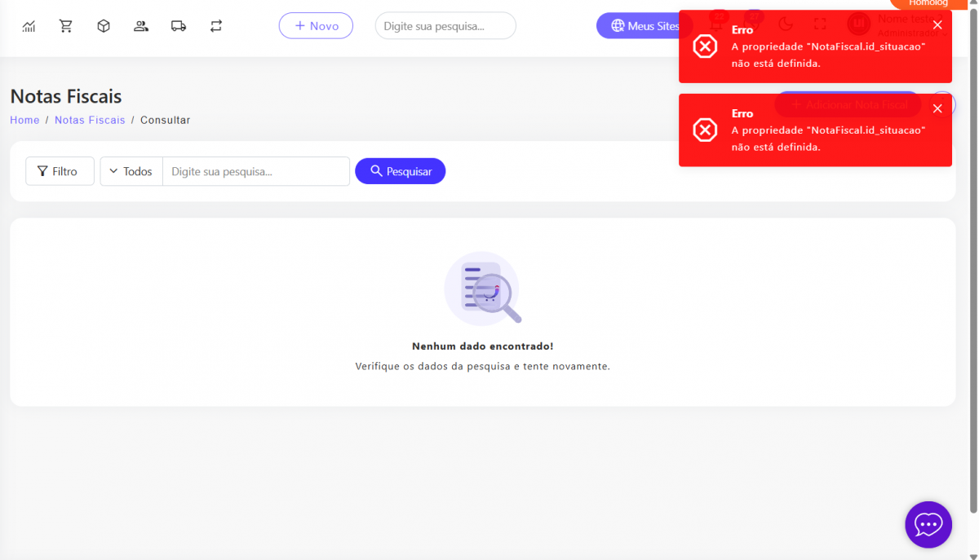This screenshot has width=979, height=560.
Task: Open Meus Sites button
Action: coord(645,26)
